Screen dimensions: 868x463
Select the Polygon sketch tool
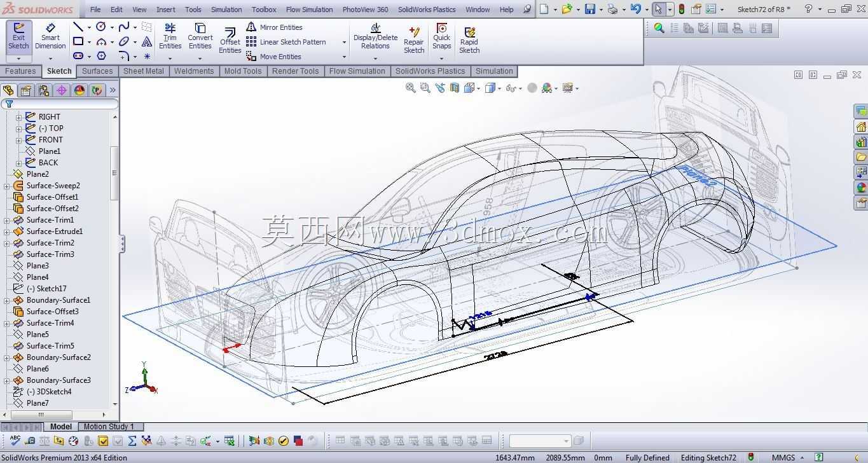pyautogui.click(x=101, y=56)
